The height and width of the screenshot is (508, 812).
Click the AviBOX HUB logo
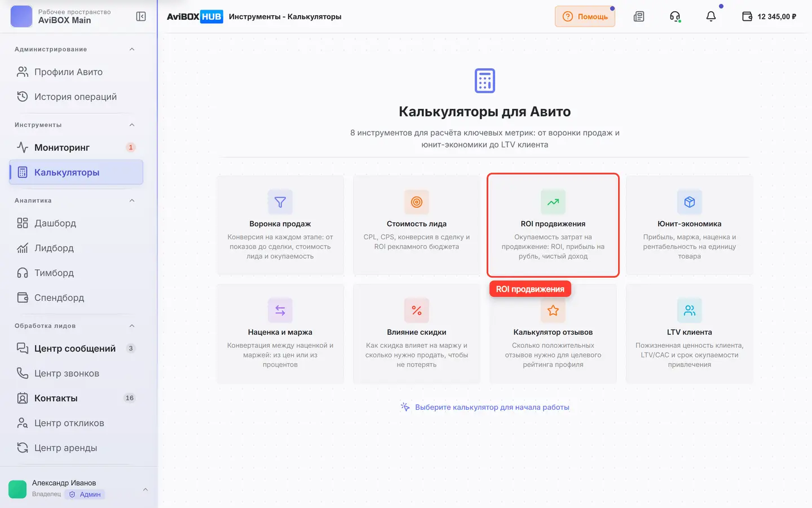(x=195, y=16)
